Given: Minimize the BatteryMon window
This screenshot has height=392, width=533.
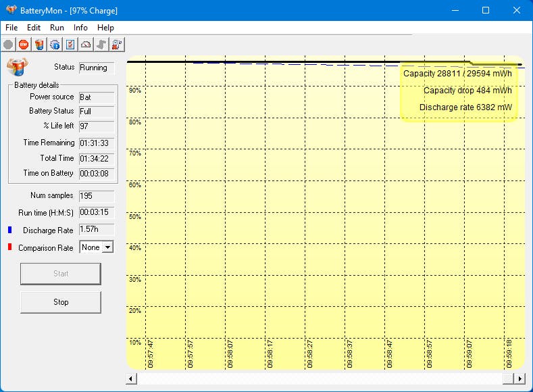Looking at the screenshot, I should (x=455, y=10).
